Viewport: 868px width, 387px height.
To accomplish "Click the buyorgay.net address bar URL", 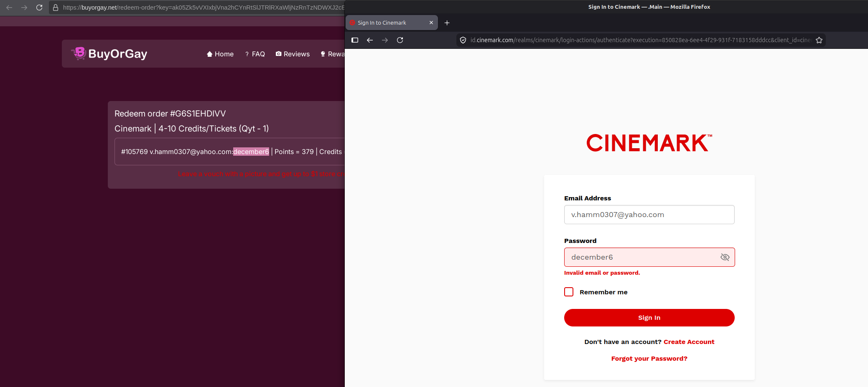I will click(204, 8).
